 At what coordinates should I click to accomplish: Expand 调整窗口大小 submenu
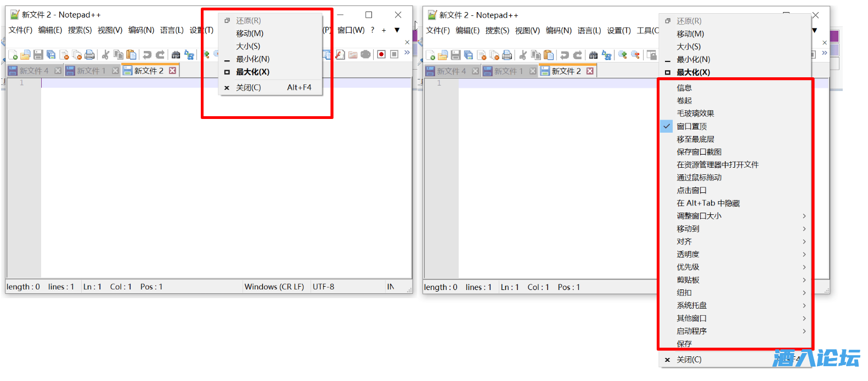(735, 216)
